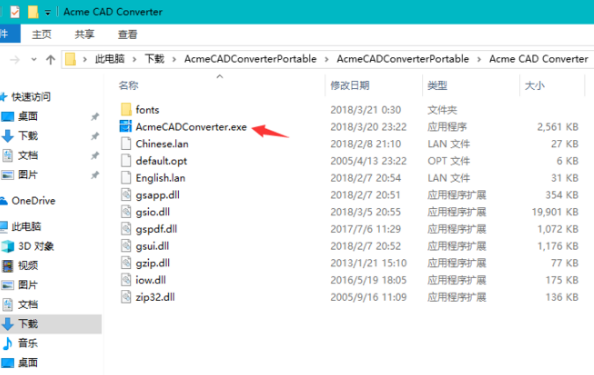The image size is (594, 375).
Task: Select the gsio.dll file name
Action: [153, 212]
